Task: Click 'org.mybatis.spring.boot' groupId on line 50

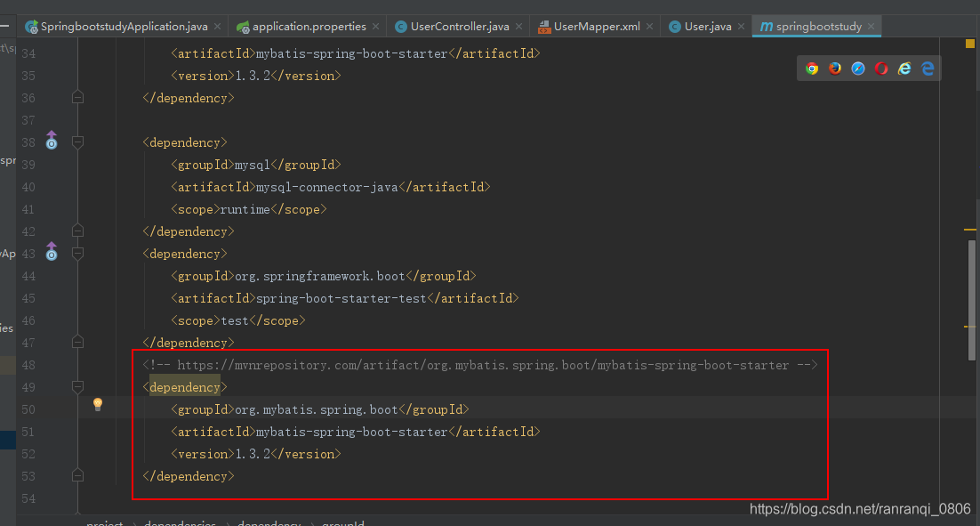Action: coord(317,409)
